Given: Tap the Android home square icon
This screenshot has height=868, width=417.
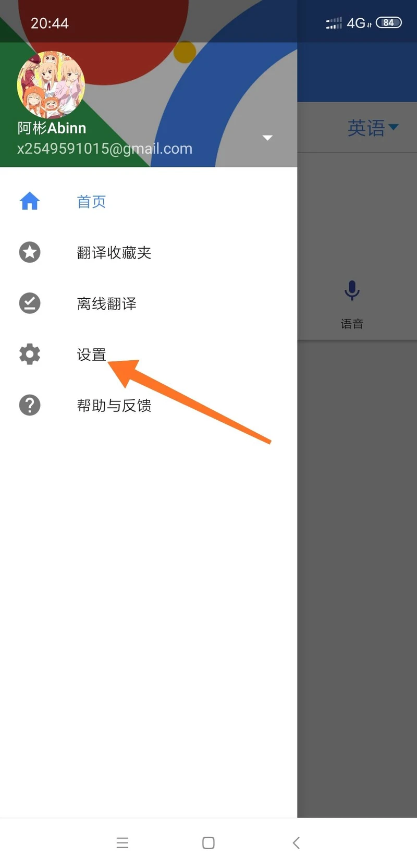Looking at the screenshot, I should pyautogui.click(x=208, y=843).
